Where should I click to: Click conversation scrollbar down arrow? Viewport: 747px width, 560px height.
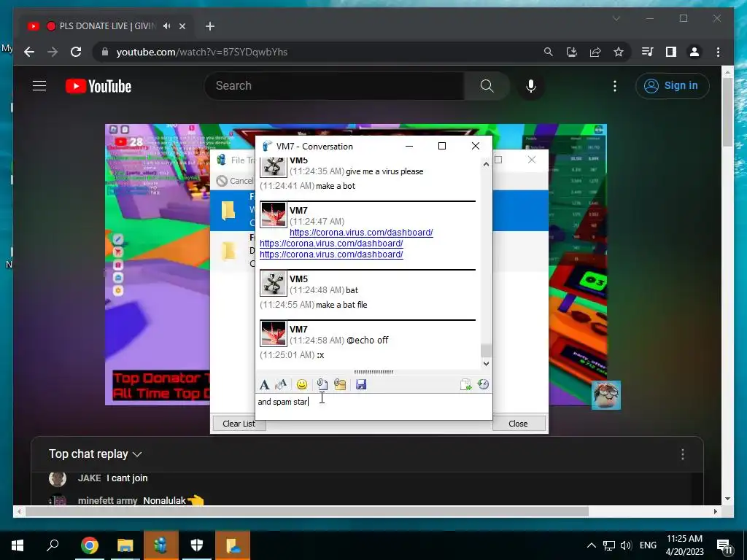click(x=486, y=363)
